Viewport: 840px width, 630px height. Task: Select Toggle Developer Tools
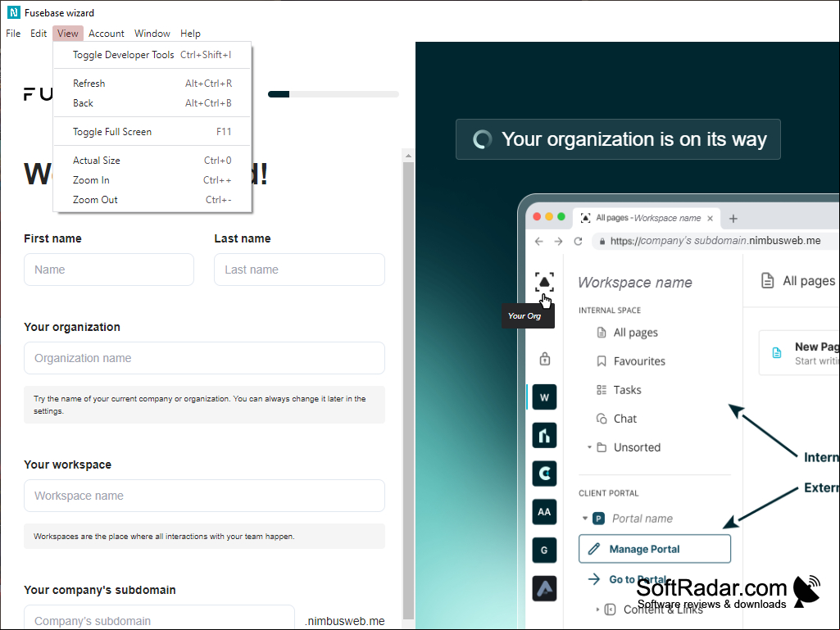tap(152, 55)
